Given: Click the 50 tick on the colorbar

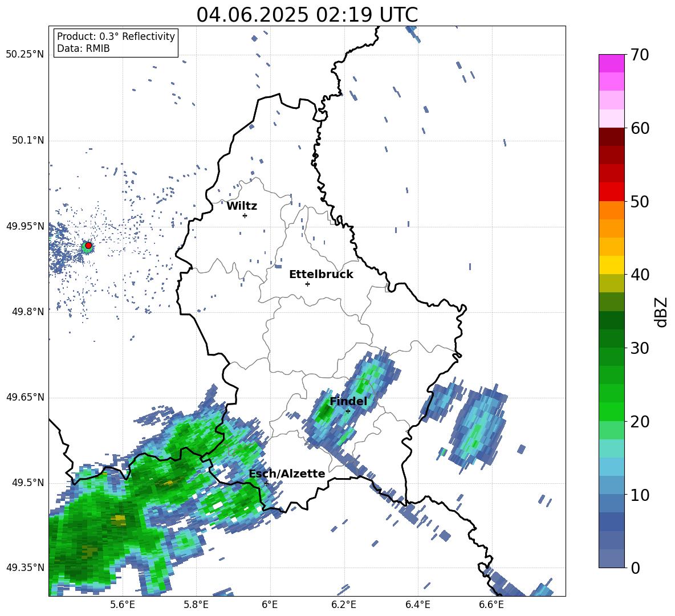Looking at the screenshot, I should pyautogui.click(x=639, y=201).
